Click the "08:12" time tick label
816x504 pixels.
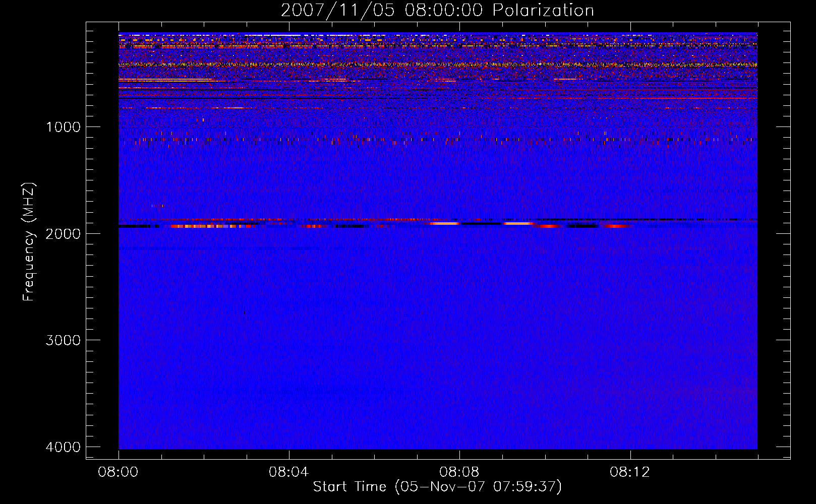[x=630, y=472]
